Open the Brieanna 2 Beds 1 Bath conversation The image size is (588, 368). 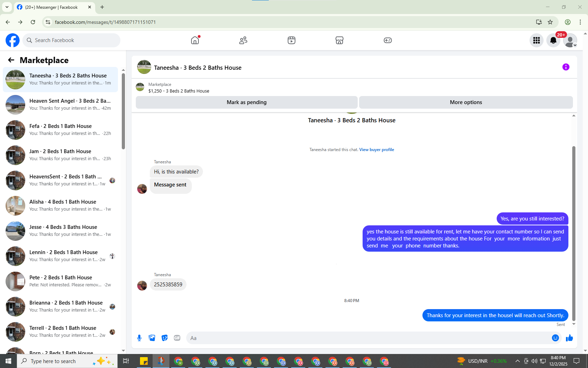click(x=60, y=307)
